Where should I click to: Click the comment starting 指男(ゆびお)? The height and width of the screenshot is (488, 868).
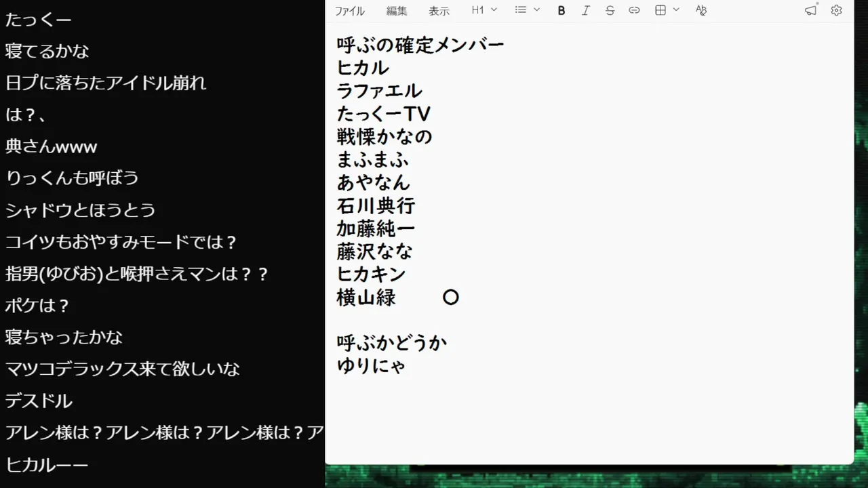[x=138, y=274]
